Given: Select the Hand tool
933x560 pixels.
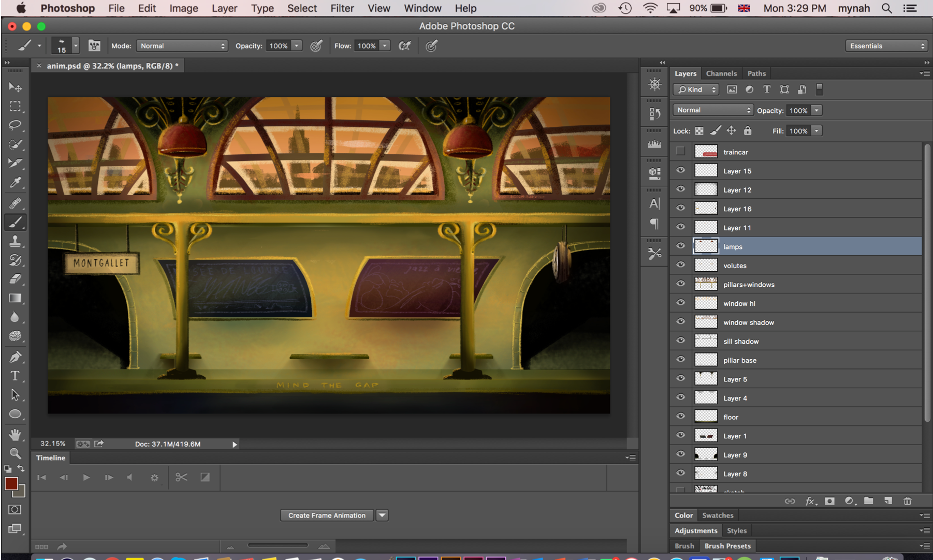Looking at the screenshot, I should point(15,435).
